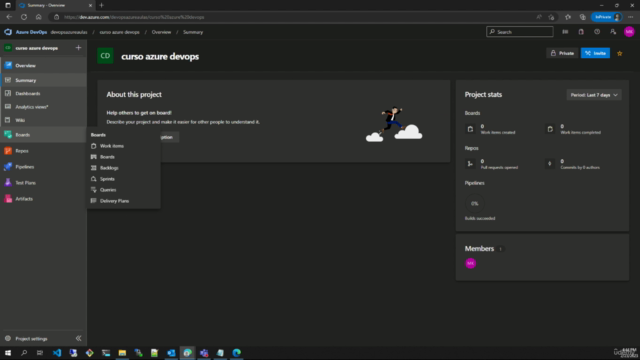Click InPrivate profile button

coord(607,17)
